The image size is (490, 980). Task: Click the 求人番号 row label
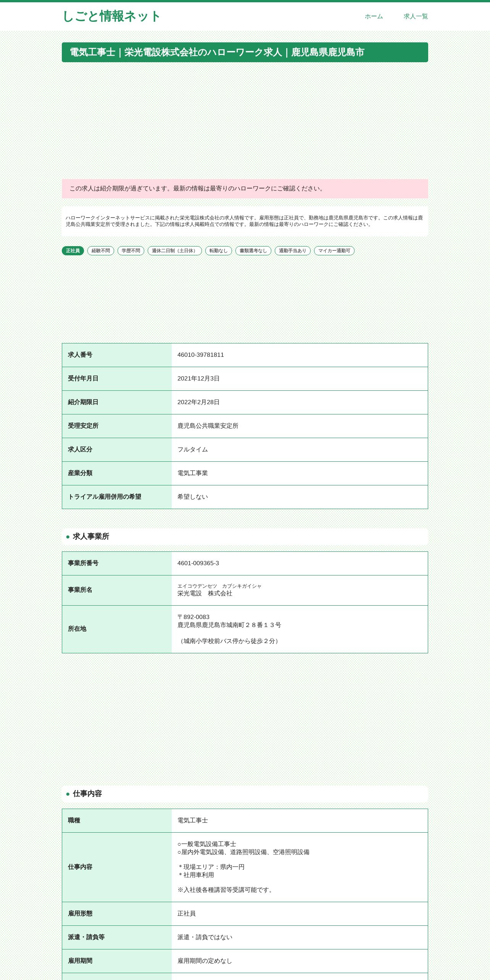click(x=80, y=355)
